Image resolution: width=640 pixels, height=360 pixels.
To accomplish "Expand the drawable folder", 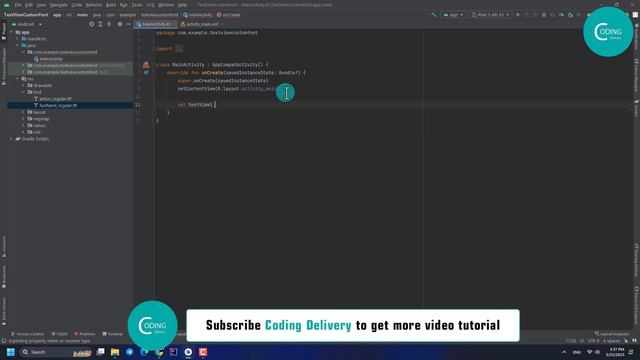I will 24,85.
